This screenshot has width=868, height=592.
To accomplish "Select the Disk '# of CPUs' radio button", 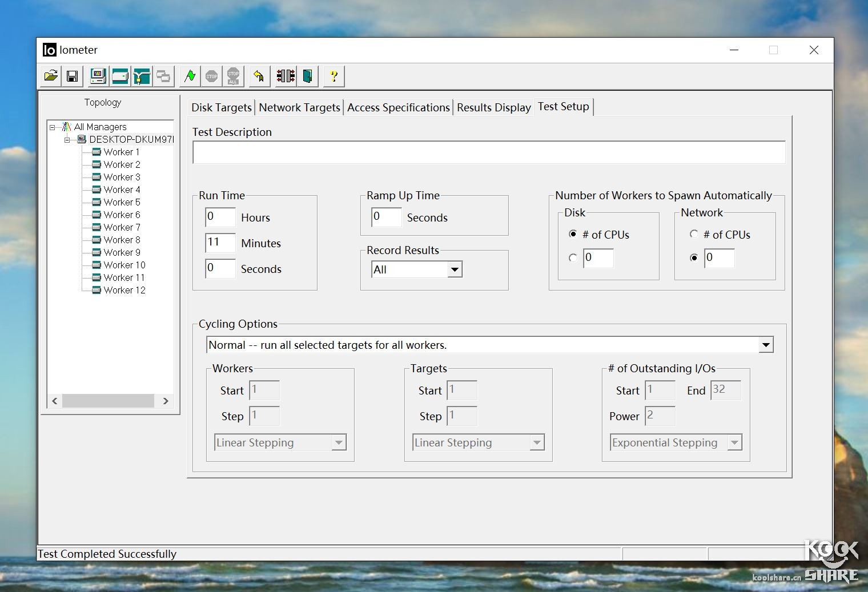I will (573, 234).
